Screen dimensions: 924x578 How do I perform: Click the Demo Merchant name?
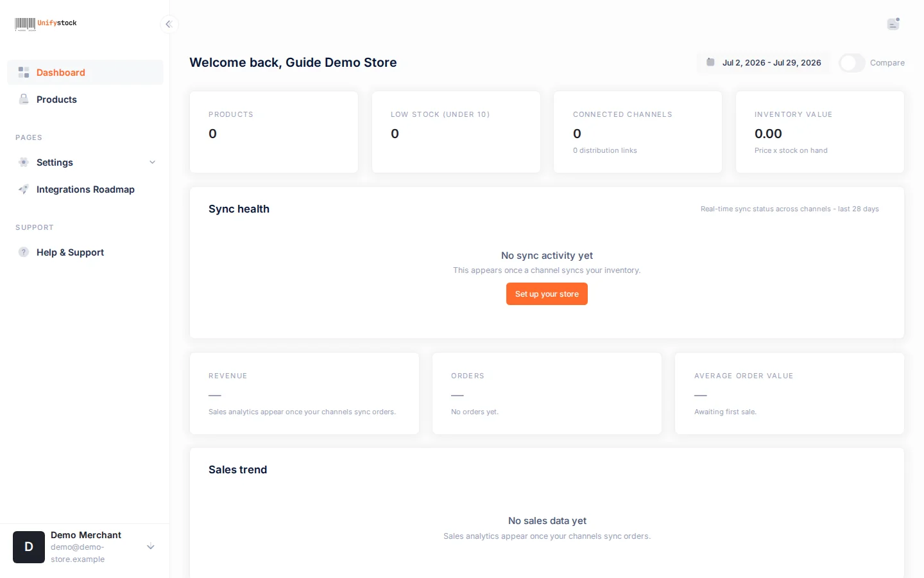(86, 535)
